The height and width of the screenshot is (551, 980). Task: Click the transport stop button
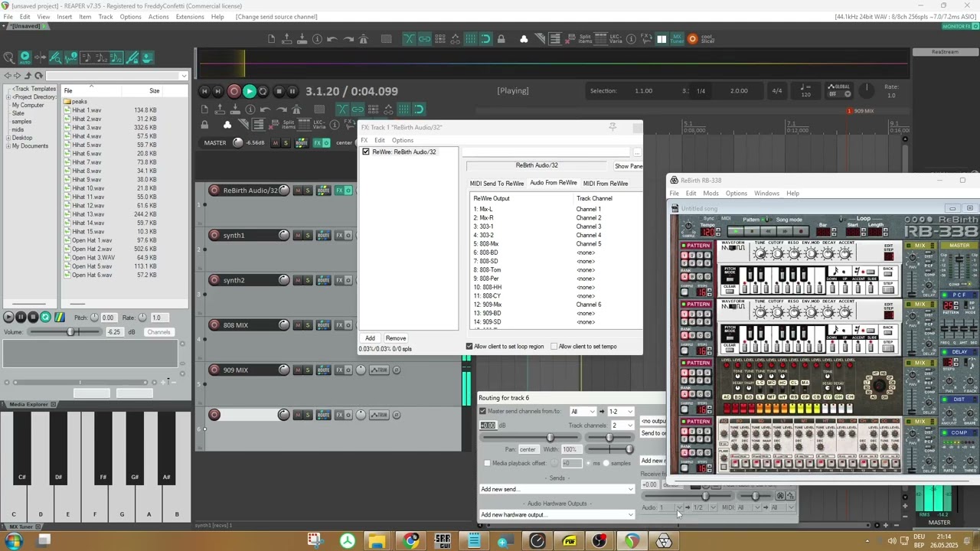coord(279,91)
